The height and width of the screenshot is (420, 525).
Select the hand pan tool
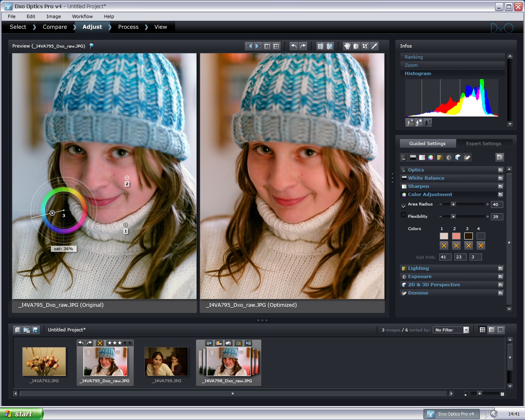point(347,46)
